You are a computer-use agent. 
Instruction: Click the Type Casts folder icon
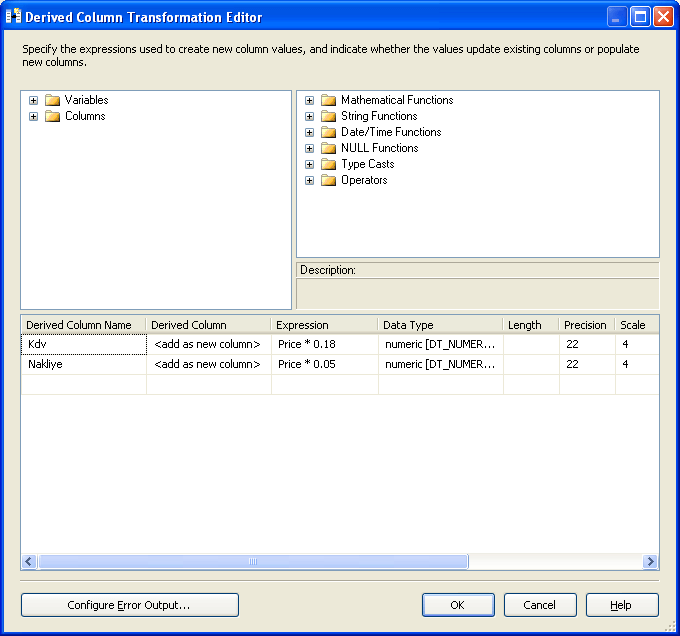pyautogui.click(x=328, y=165)
